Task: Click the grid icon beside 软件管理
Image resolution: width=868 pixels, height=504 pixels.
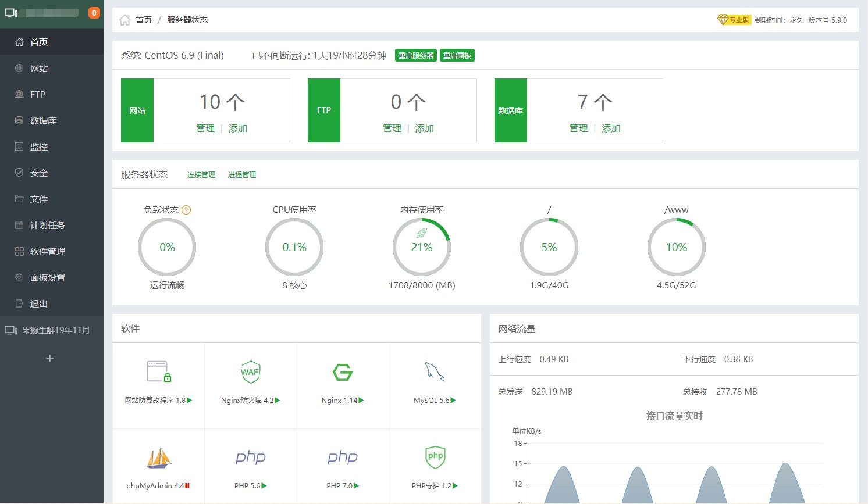Action: [19, 251]
